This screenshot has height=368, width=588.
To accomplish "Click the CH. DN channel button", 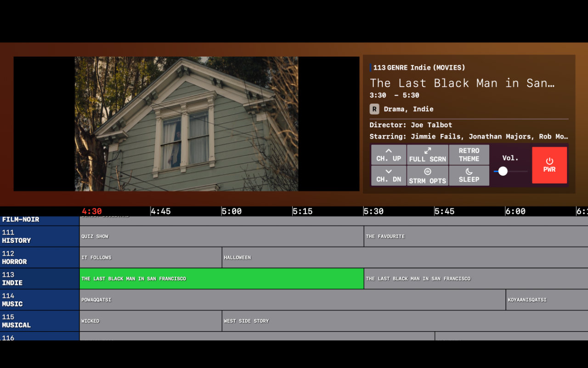I will (389, 175).
